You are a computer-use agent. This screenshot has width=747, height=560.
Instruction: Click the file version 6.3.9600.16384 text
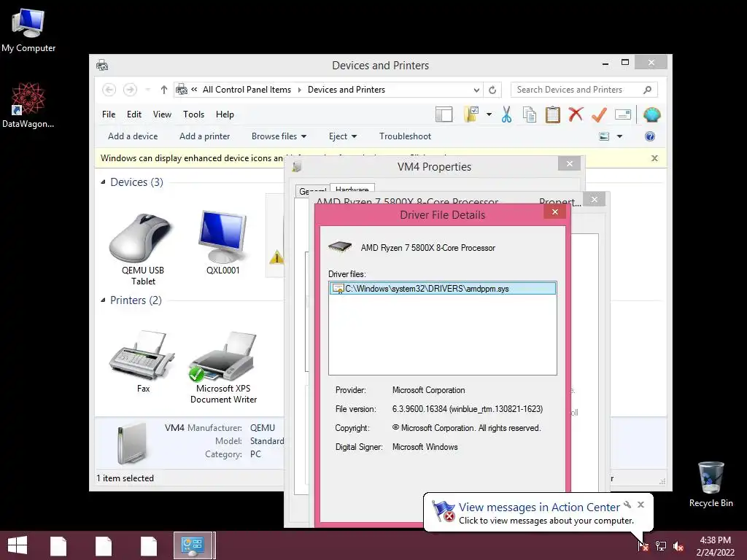468,409
